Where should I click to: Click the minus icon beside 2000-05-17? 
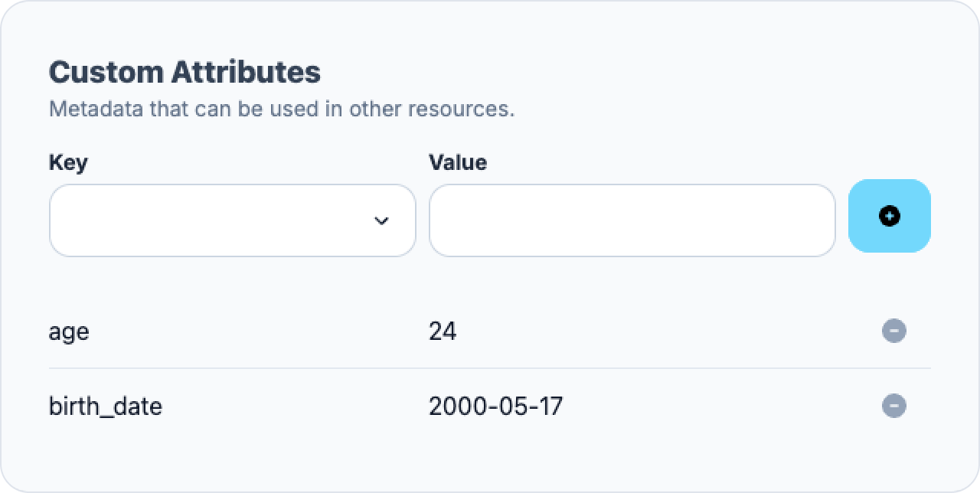click(x=894, y=406)
